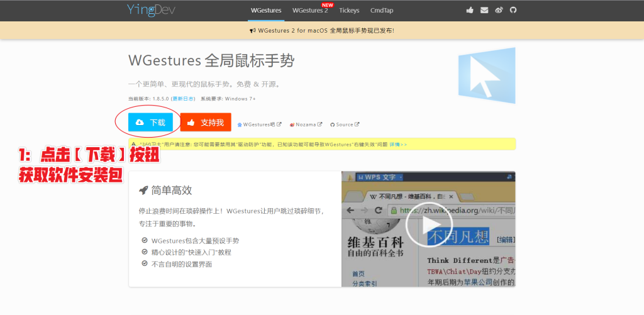644x315 pixels.
Task: Click the rocket icon beside 简单高效
Action: [x=143, y=190]
